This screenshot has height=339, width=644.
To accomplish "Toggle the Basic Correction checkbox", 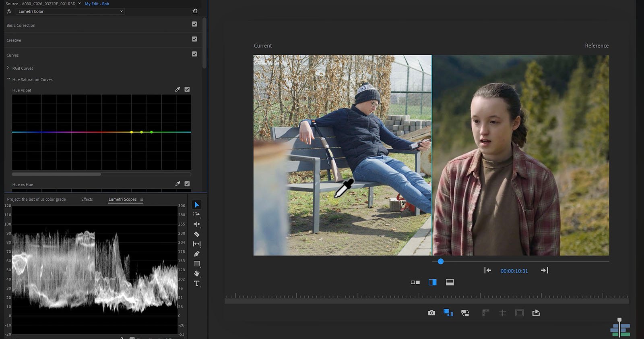I will [194, 24].
